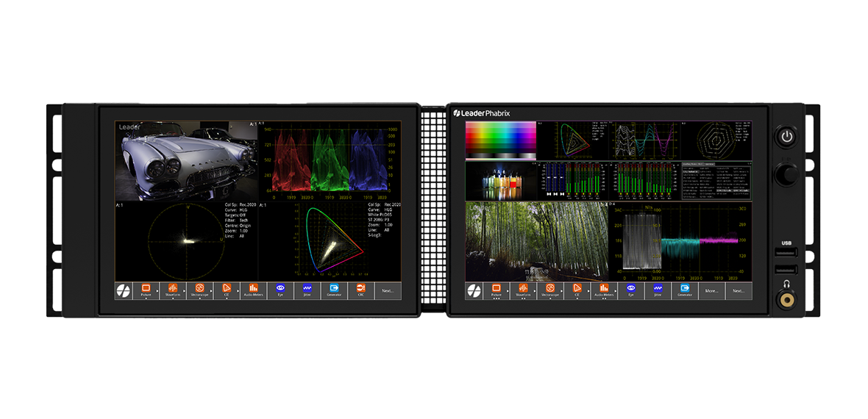Viewport: 868px width, 419px height.
Task: Open the Waveform instrument on the left screen
Action: (173, 290)
